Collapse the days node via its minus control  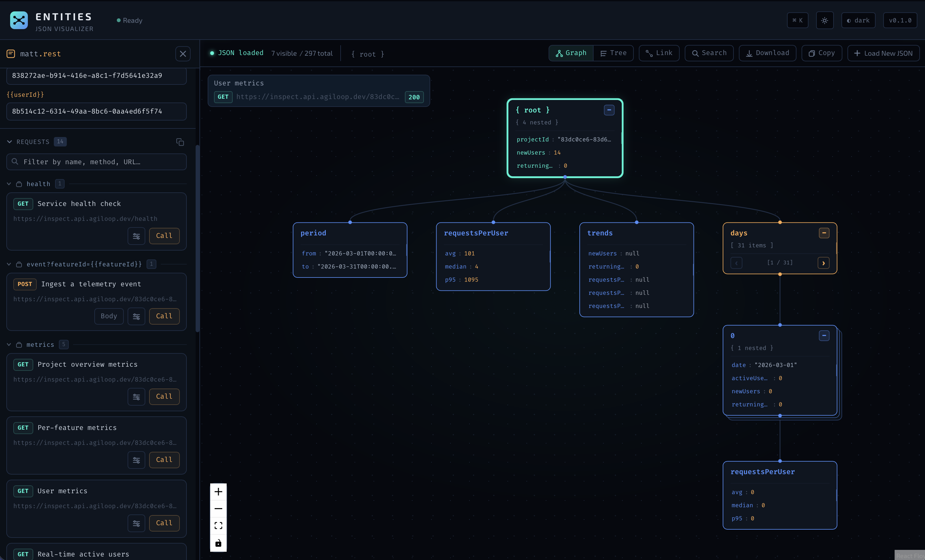tap(824, 233)
